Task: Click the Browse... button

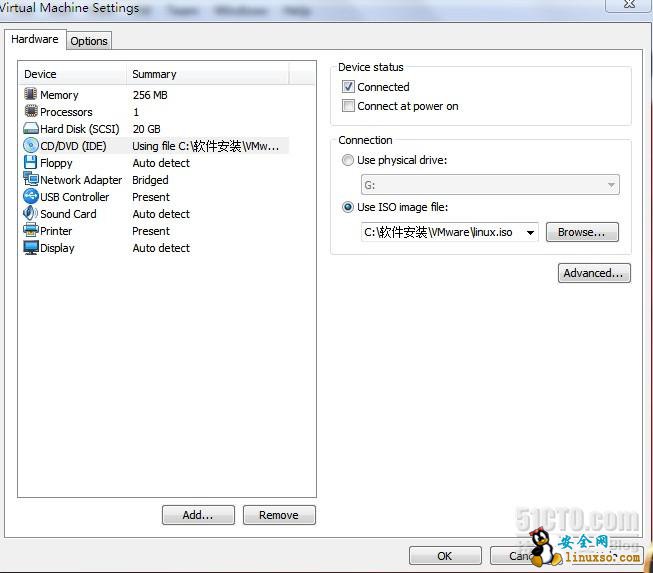Action: (x=581, y=232)
